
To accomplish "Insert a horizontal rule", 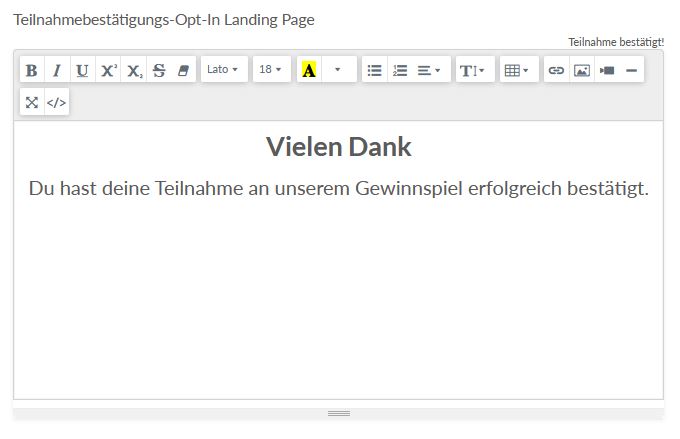I will [x=632, y=70].
